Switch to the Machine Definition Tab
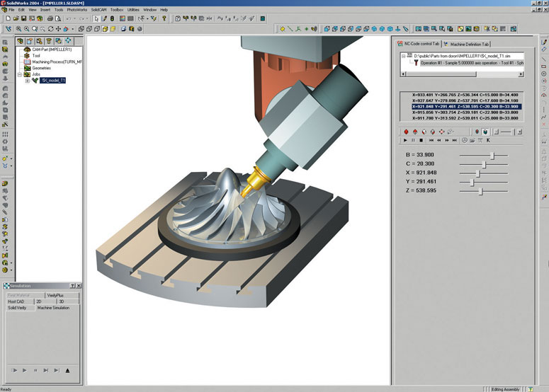 [x=467, y=44]
